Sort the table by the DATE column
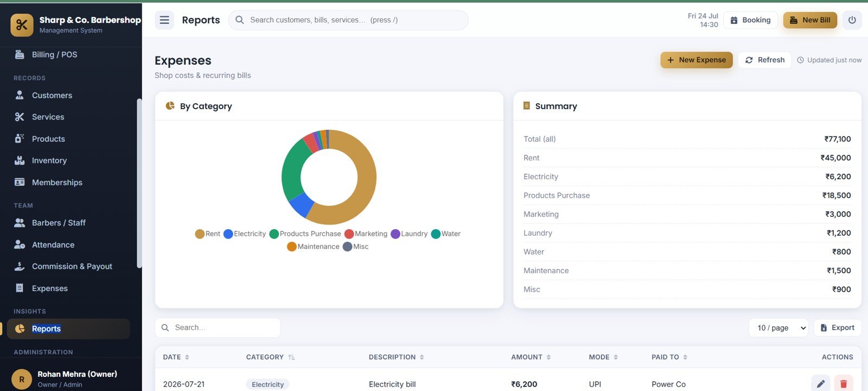868x391 pixels. (x=176, y=357)
